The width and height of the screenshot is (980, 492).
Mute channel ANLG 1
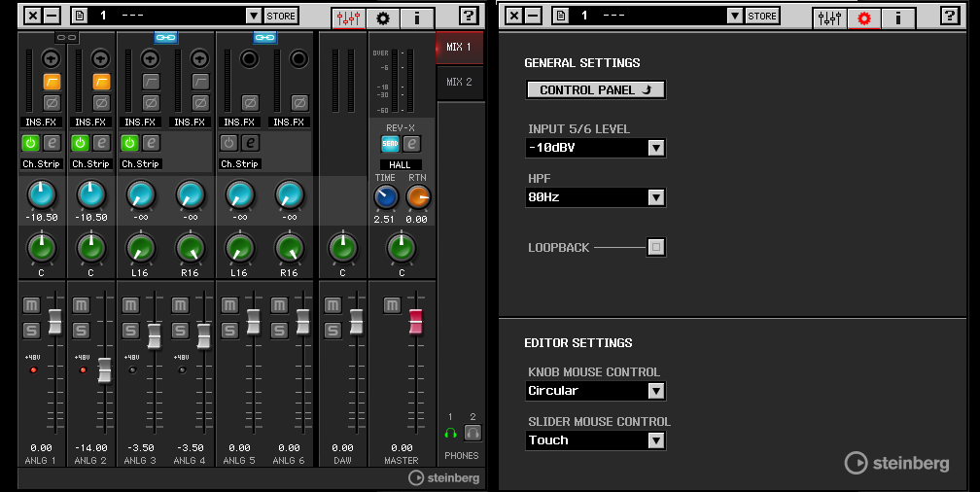[31, 305]
